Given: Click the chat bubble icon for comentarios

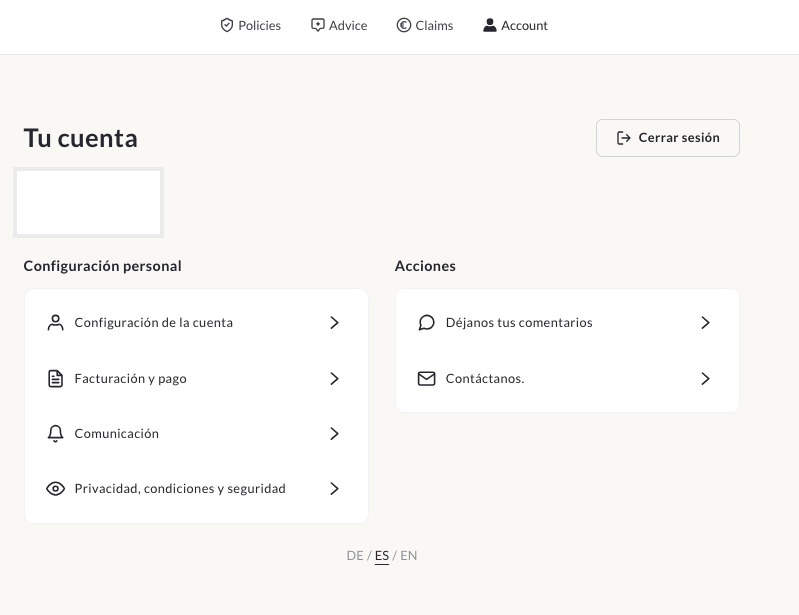Looking at the screenshot, I should [427, 323].
